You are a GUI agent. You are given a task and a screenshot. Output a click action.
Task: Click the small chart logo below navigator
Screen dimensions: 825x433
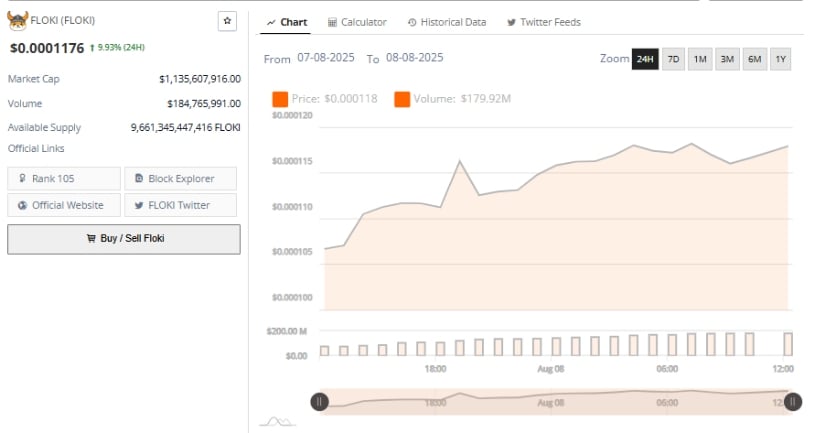(x=278, y=421)
